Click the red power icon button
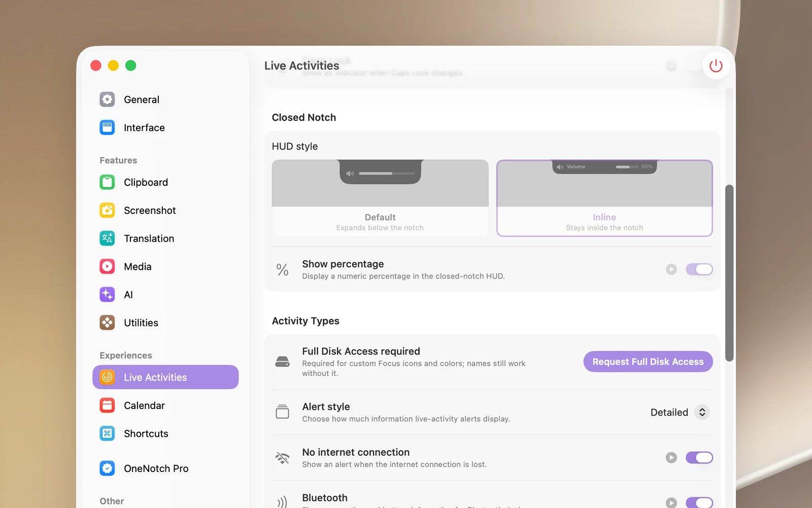 click(716, 66)
